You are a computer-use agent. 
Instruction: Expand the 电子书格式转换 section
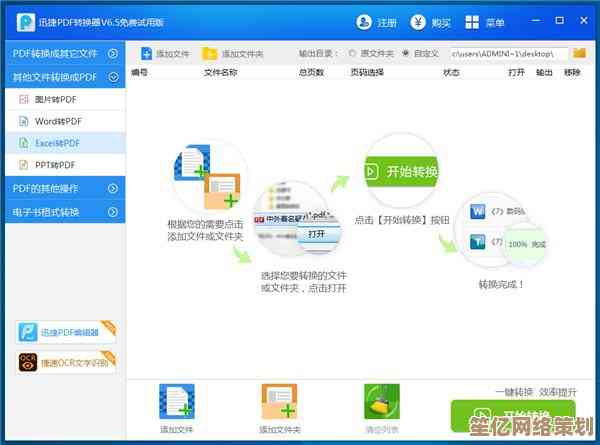tap(113, 211)
